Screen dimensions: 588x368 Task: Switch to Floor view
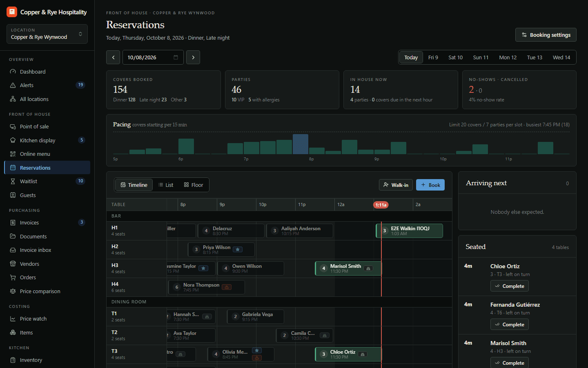tap(194, 185)
